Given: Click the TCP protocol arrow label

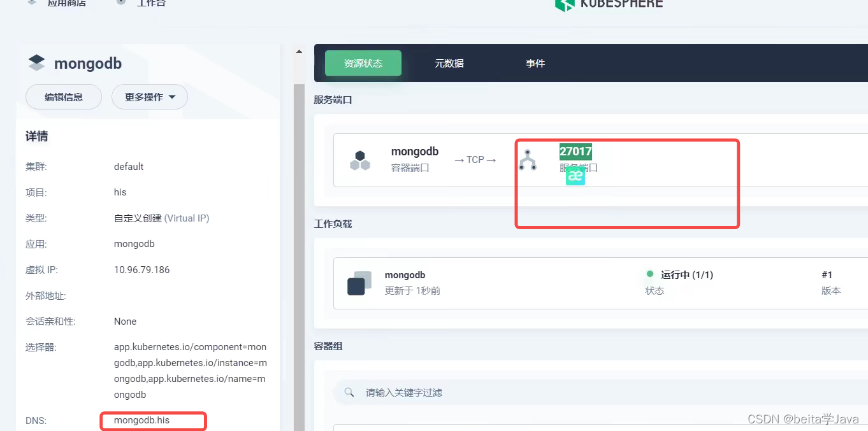Looking at the screenshot, I should tap(475, 160).
